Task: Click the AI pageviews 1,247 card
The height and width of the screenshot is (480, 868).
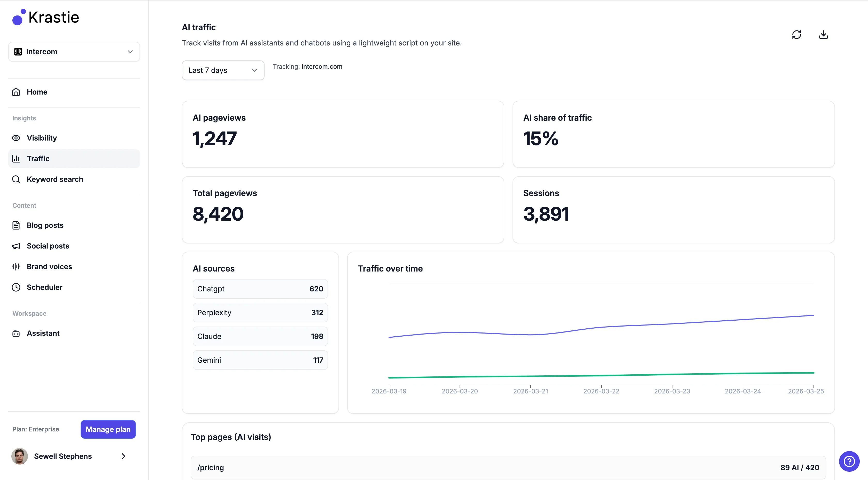Action: pos(343,134)
